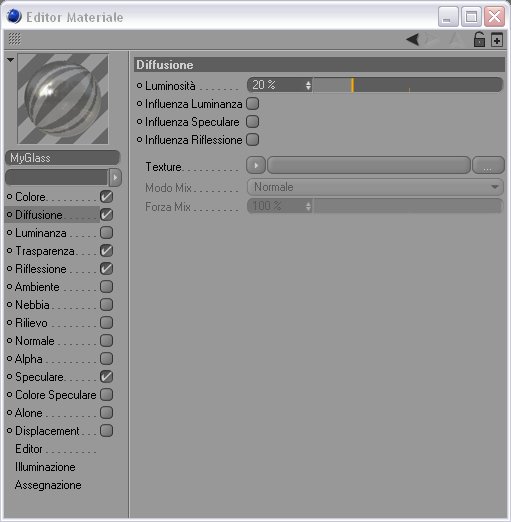
Task: Disable the Speculare channel checkbox
Action: click(x=107, y=377)
